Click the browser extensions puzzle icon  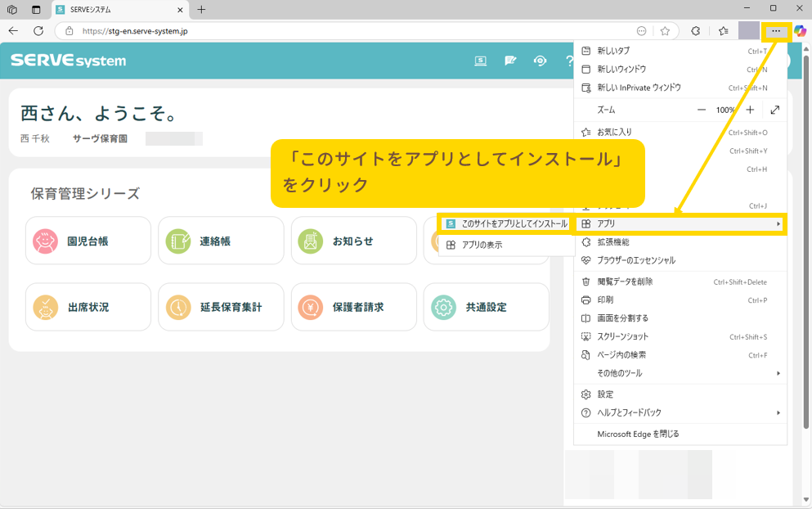(695, 31)
